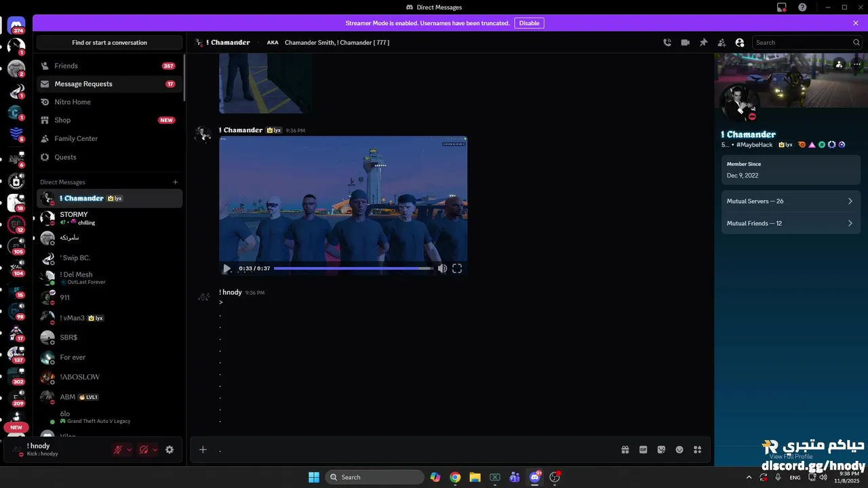
Task: Open OBS Studio taskbar icon
Action: pos(555,477)
